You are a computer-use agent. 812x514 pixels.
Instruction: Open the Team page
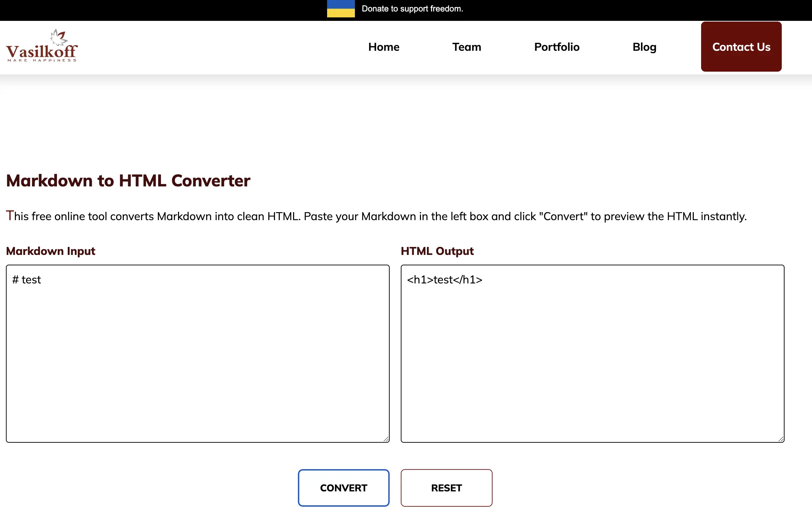[466, 47]
